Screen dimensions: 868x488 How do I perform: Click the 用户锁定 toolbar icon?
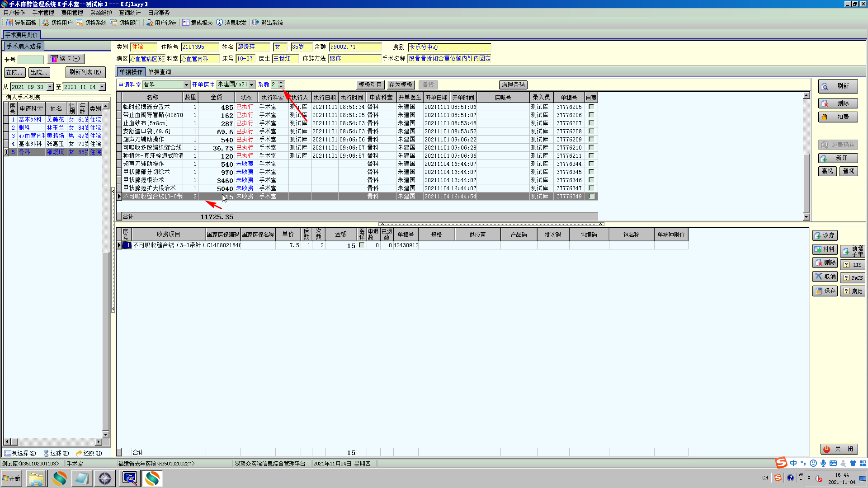(x=150, y=23)
